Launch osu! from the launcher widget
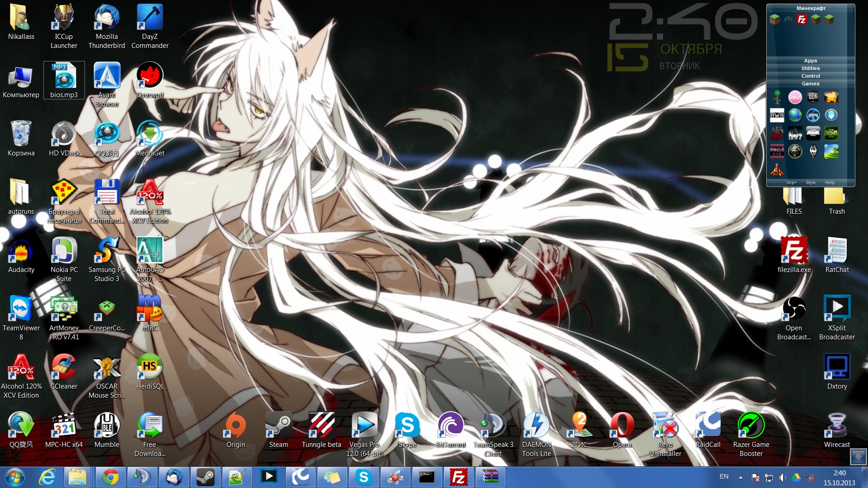The width and height of the screenshot is (868, 488). click(795, 97)
